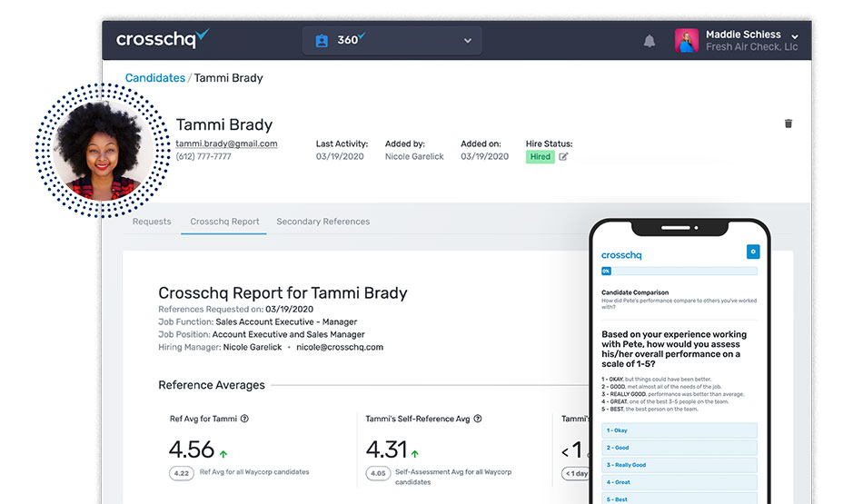Screen dimensions: 863x504
Task: Click the notifications bell icon
Action: tap(650, 41)
